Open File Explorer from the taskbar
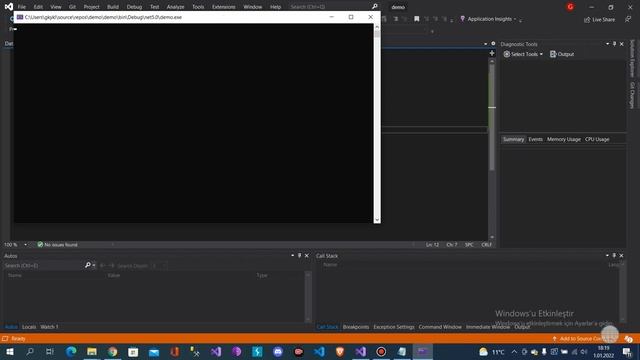Viewport: 640px width, 360px height. [92, 351]
